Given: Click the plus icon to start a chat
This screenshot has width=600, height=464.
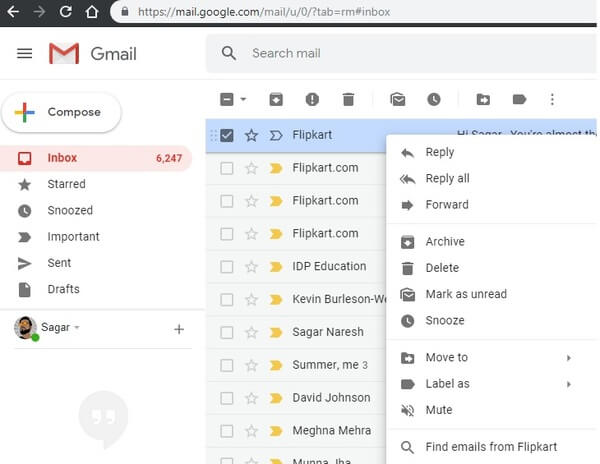Looking at the screenshot, I should [x=179, y=329].
